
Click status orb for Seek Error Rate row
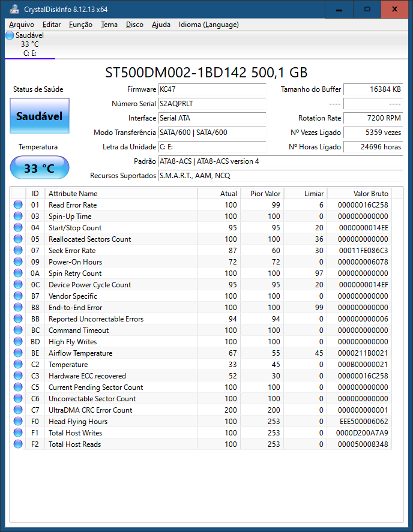click(x=18, y=250)
